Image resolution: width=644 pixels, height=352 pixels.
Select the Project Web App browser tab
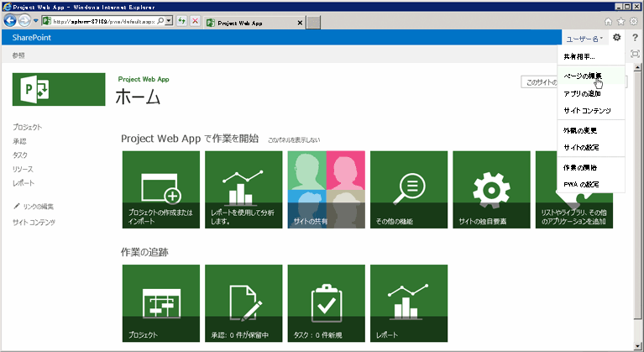[x=254, y=23]
